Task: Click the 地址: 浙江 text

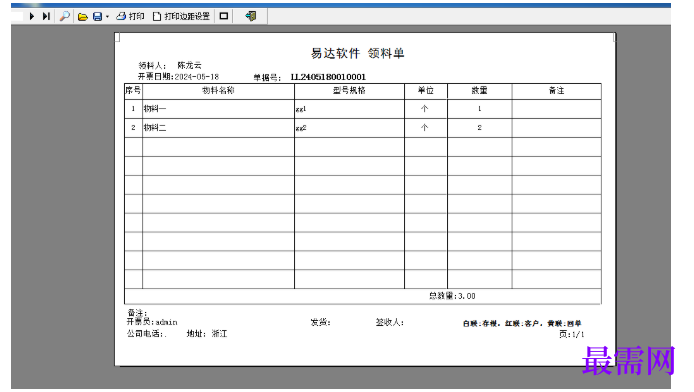Action: point(207,334)
